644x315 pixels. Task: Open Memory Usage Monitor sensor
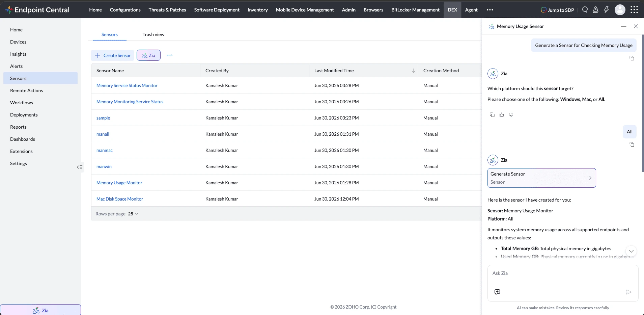(119, 183)
